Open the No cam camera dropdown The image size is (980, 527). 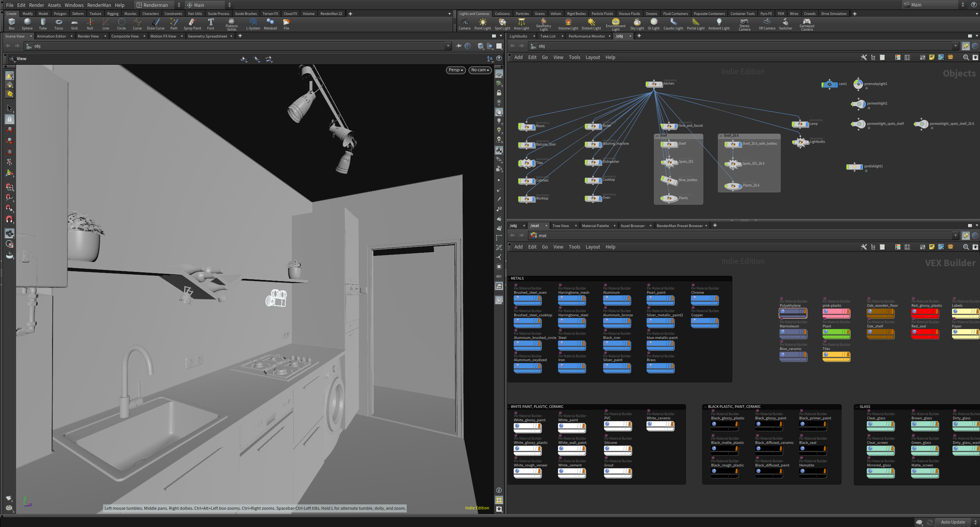tap(480, 70)
